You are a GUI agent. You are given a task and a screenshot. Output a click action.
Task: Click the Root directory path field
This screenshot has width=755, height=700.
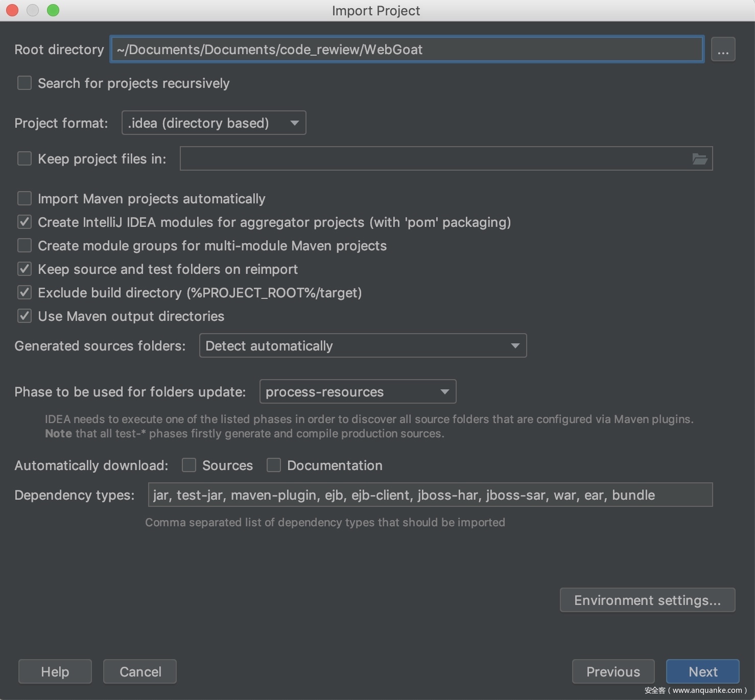click(x=407, y=50)
